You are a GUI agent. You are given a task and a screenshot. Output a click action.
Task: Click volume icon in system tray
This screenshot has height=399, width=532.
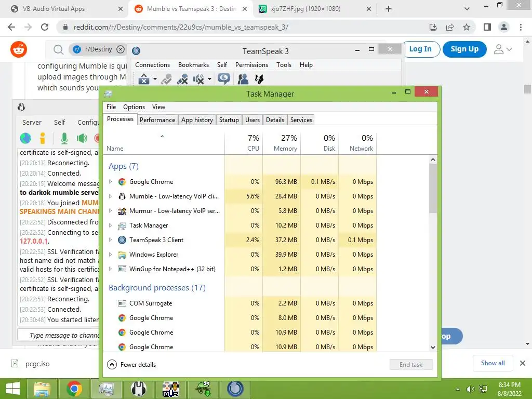[470, 389]
